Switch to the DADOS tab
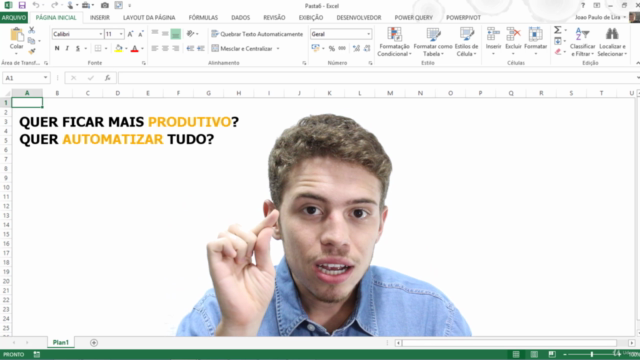The image size is (640, 360). coord(240,18)
